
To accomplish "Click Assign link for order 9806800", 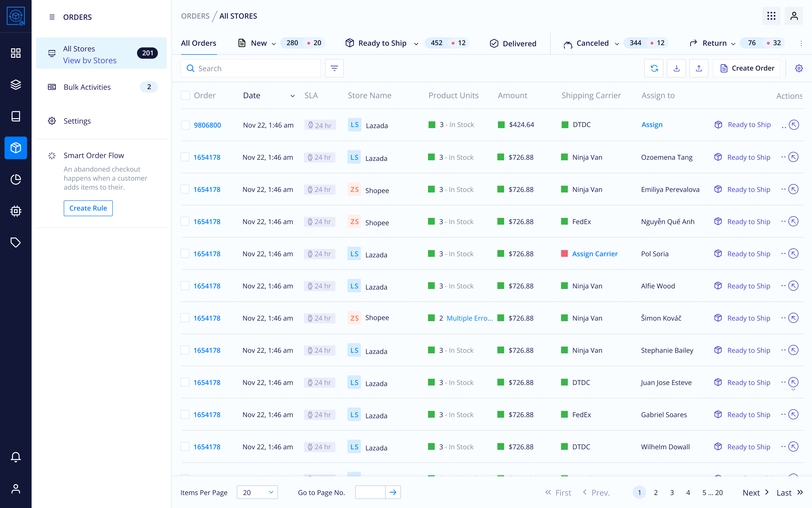I will coord(652,125).
